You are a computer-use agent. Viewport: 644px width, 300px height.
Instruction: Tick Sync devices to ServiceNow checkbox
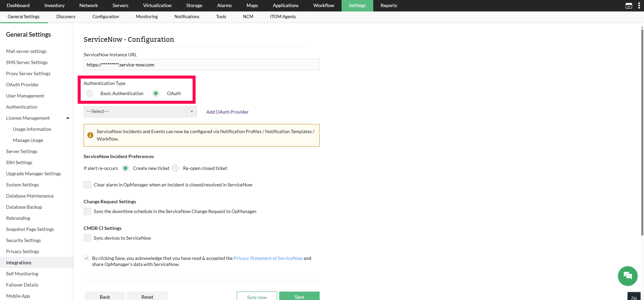tap(87, 238)
